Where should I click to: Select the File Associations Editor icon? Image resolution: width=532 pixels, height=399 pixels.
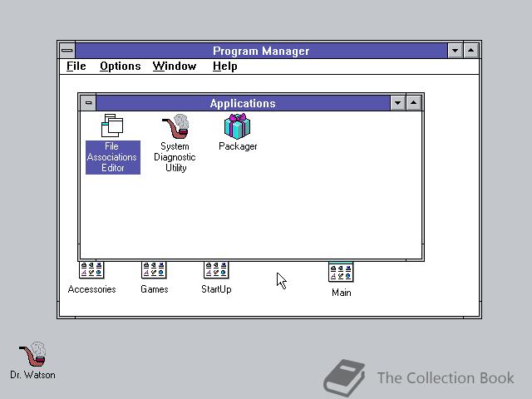pyautogui.click(x=112, y=126)
